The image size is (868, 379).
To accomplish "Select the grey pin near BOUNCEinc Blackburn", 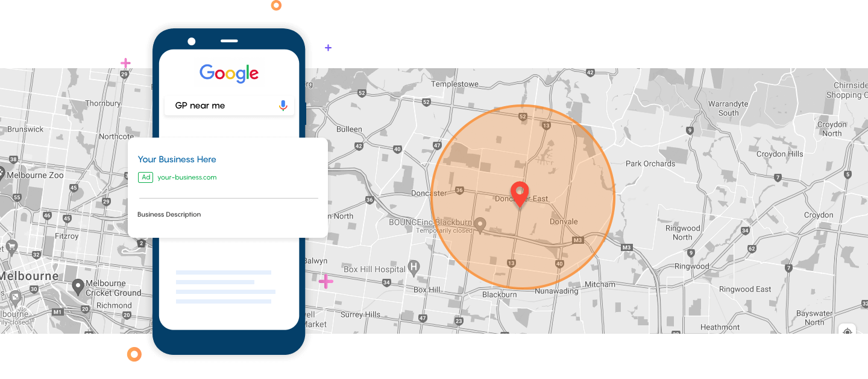I will (x=479, y=225).
